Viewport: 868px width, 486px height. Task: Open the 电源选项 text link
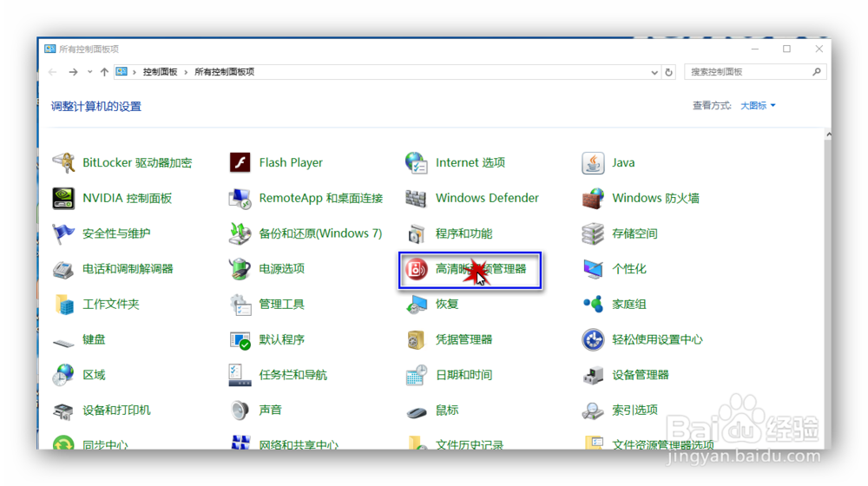[x=282, y=269]
